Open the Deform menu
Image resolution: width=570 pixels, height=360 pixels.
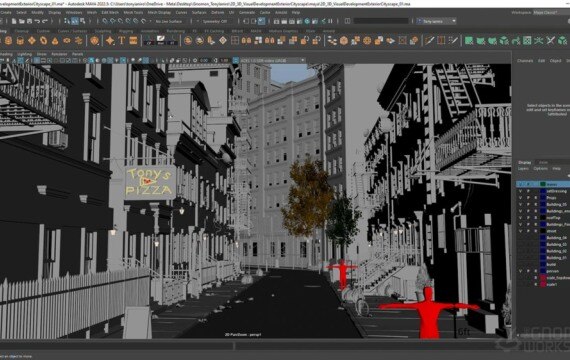click(217, 12)
